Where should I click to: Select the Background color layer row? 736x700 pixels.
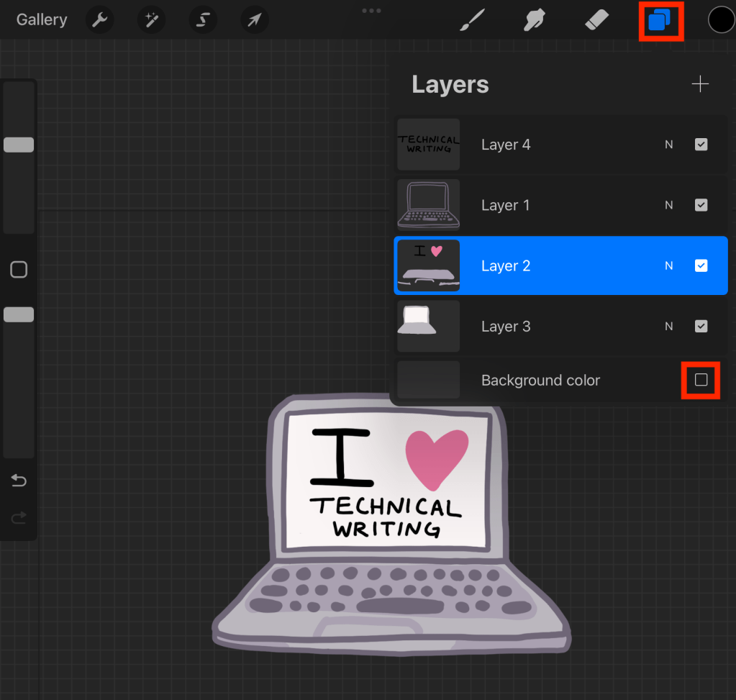tap(540, 380)
